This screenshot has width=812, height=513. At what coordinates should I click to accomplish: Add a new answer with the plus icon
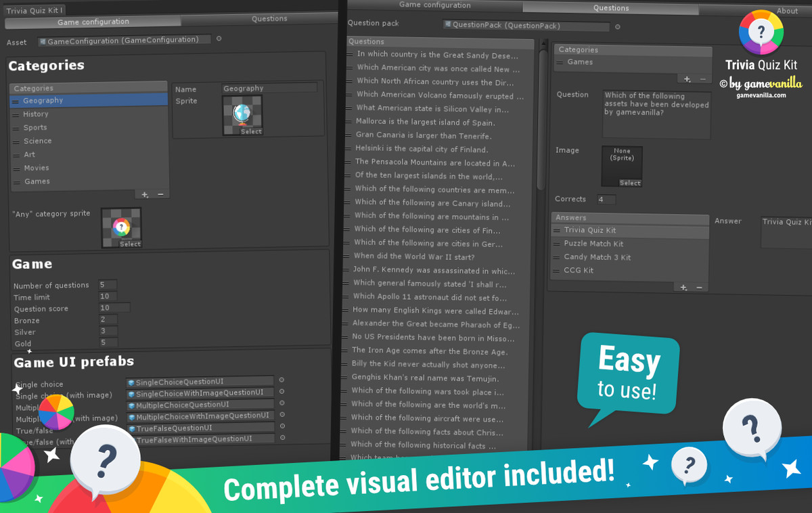point(683,288)
